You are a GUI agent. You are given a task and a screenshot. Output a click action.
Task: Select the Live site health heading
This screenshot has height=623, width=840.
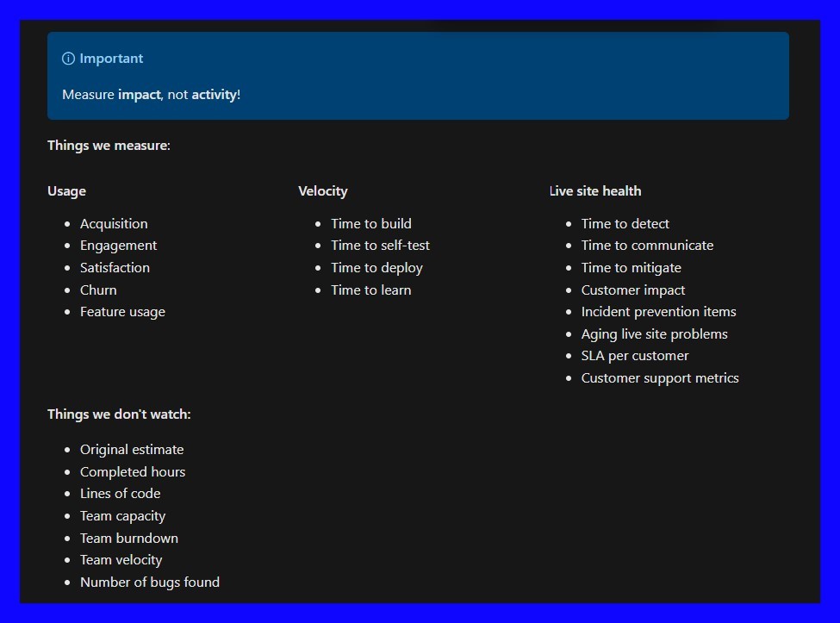click(594, 191)
